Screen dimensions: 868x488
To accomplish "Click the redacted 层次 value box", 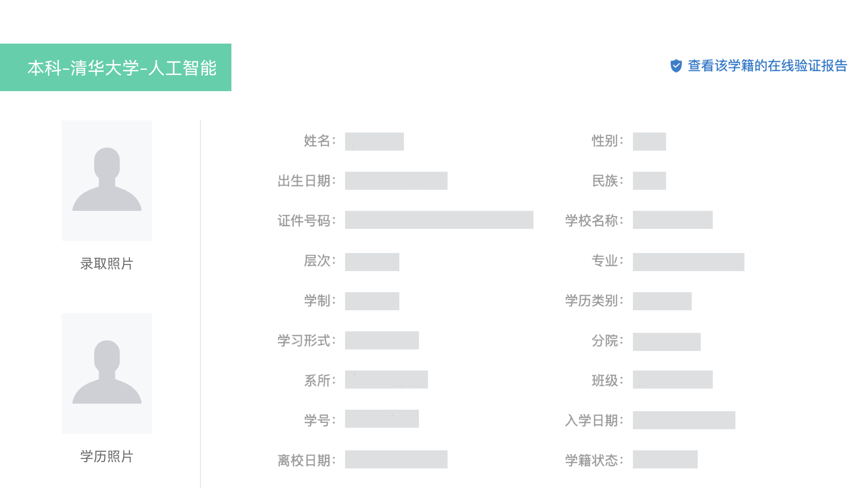I will [x=372, y=262].
